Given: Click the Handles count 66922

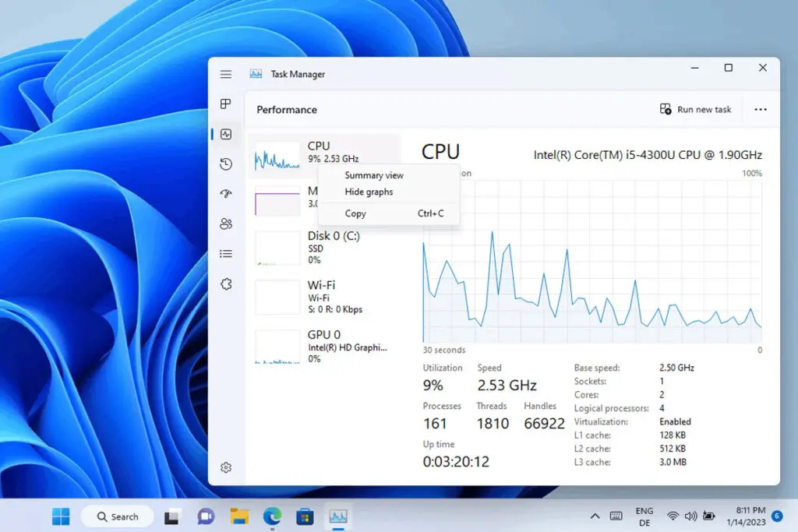Looking at the screenshot, I should coord(544,424).
